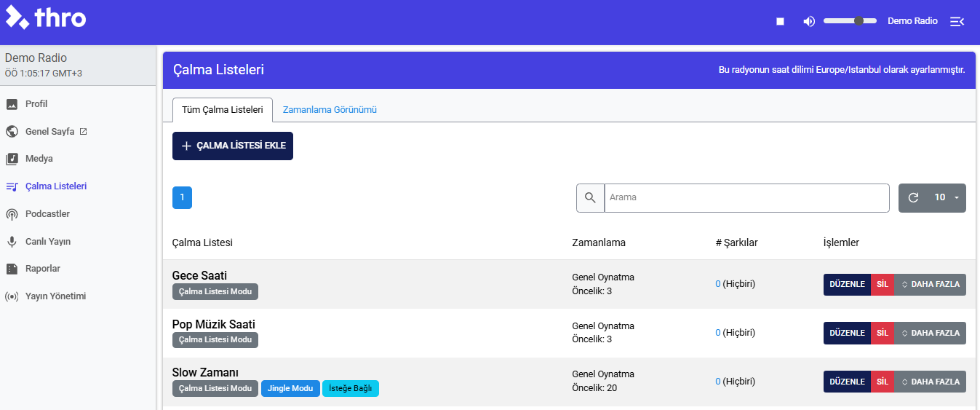Viewport: 980px width, 410px height.
Task: Expand DAHA FAZLA for Pop Müzik Saati
Action: point(931,333)
